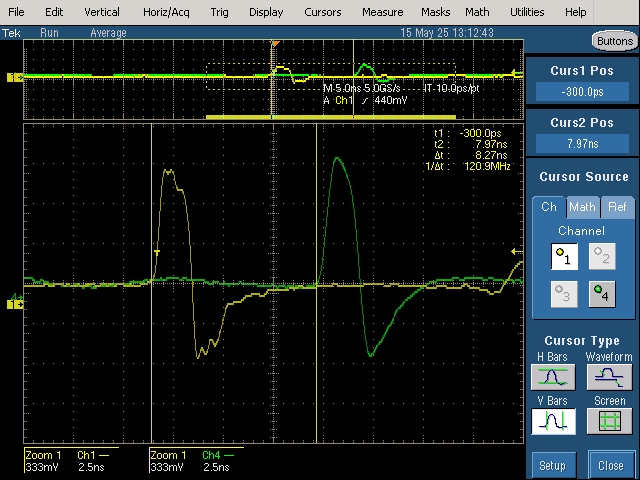Switch to the Ch cursor source tab
The width and height of the screenshot is (640, 480).
coord(549,207)
